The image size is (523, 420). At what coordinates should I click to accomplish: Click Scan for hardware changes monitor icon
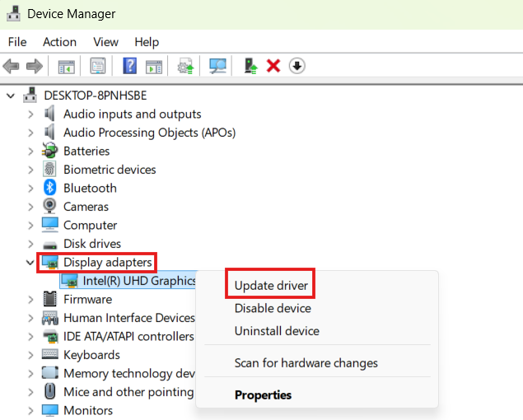click(217, 66)
